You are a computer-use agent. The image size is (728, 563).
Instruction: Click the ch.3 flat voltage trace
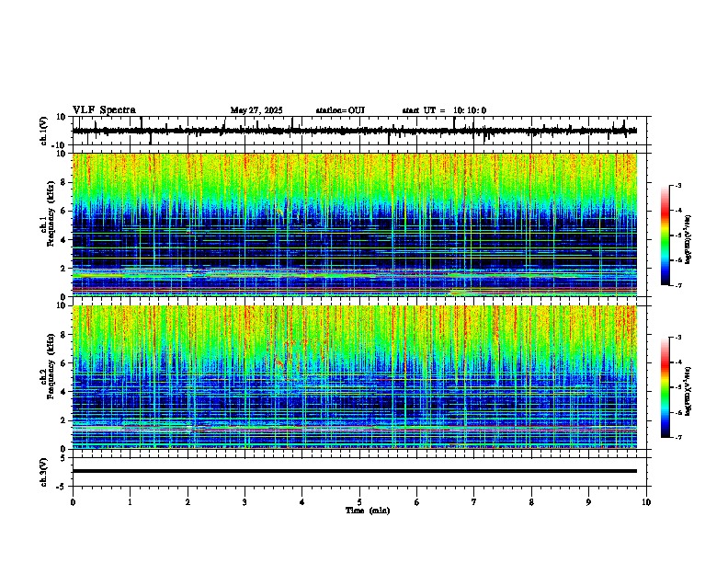coord(355,471)
